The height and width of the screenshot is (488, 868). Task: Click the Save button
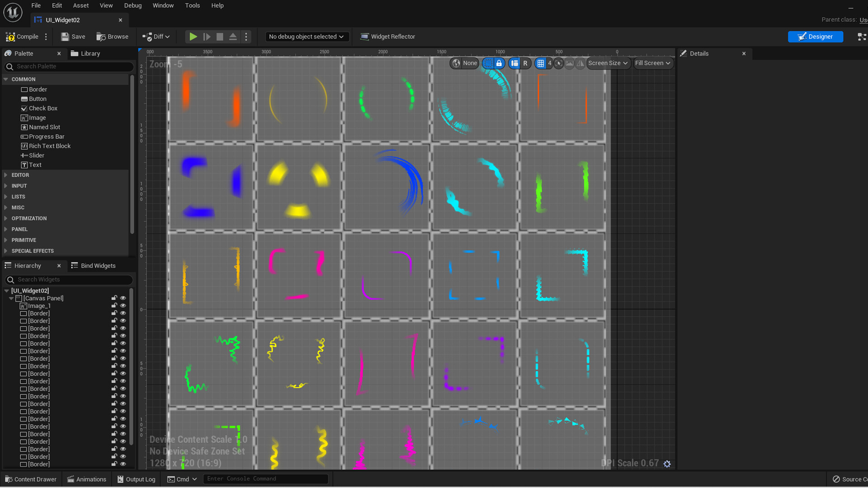pyautogui.click(x=72, y=37)
